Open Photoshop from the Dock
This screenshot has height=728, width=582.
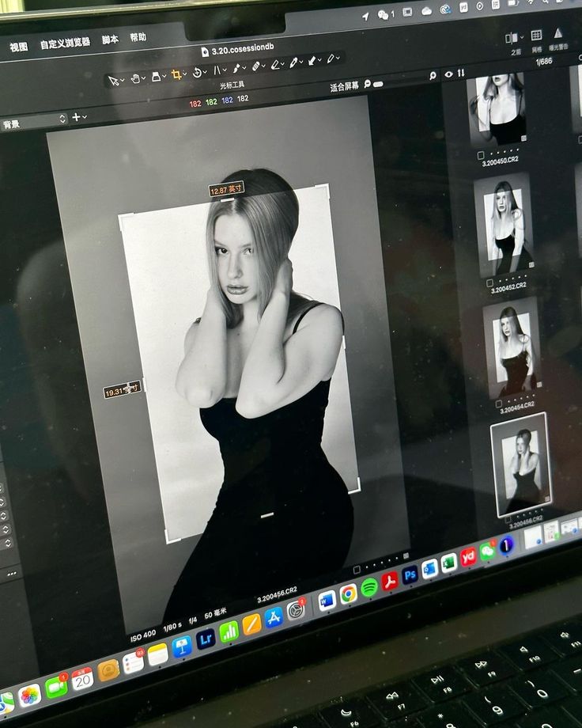pos(410,575)
